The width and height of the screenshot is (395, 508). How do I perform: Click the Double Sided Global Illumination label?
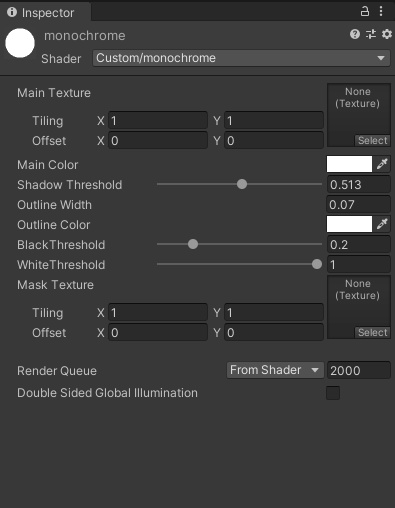[107, 393]
